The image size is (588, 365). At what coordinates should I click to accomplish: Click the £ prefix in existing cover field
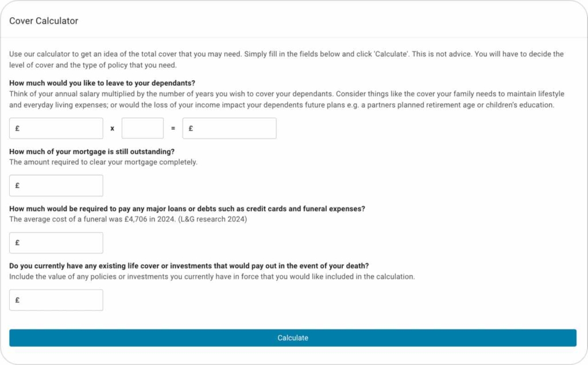point(18,299)
